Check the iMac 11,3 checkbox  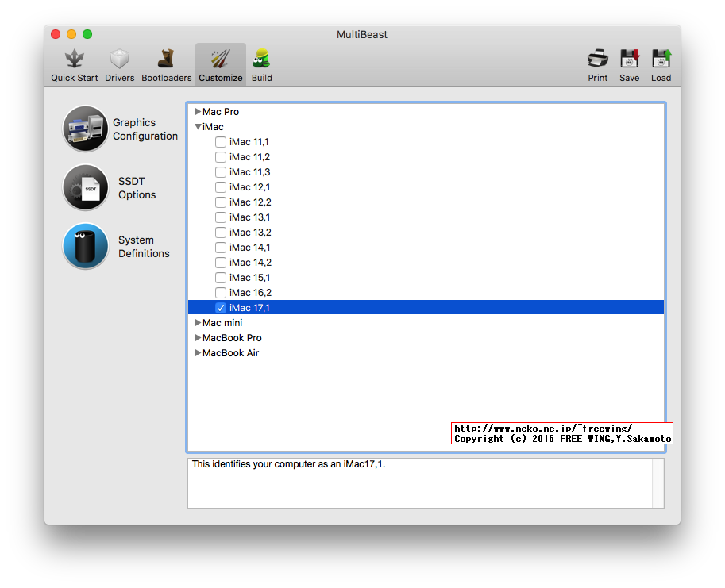(x=221, y=172)
